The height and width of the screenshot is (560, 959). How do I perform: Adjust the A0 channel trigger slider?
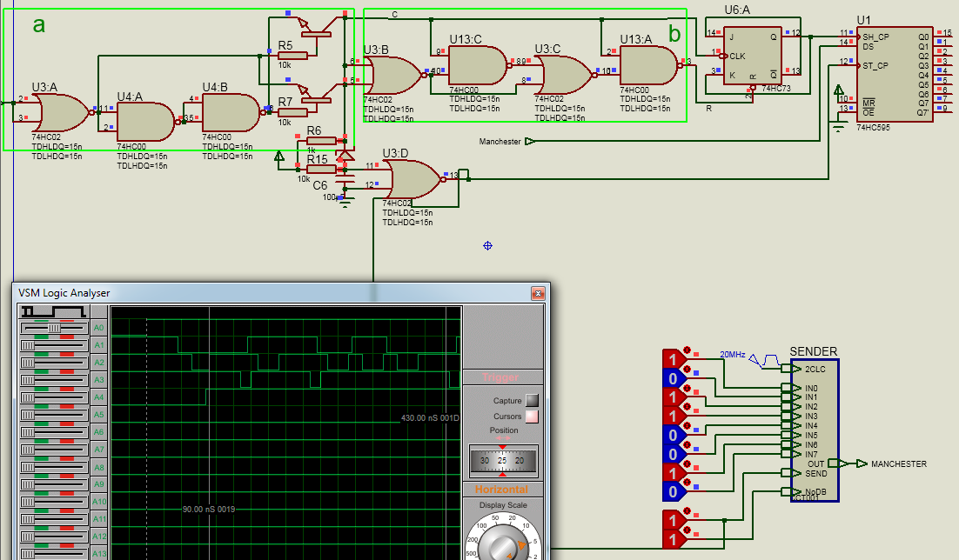54,328
